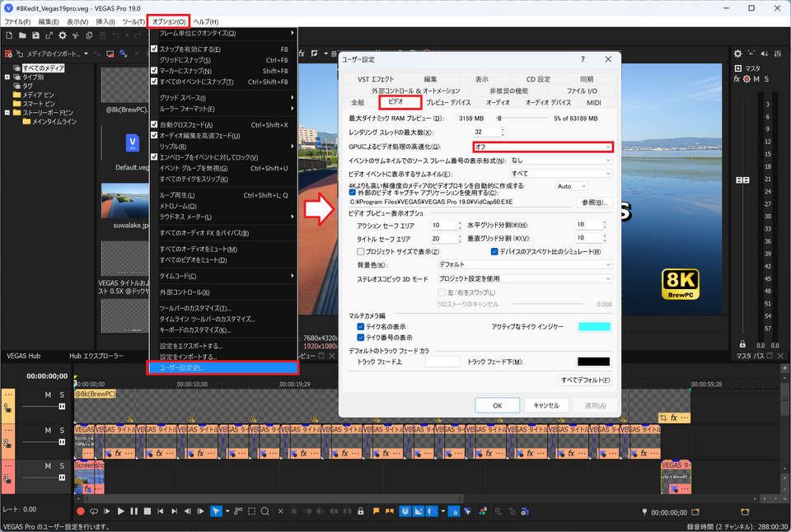
Task: Enable プロジェクト サイズで表示 checkbox
Action: tap(361, 251)
